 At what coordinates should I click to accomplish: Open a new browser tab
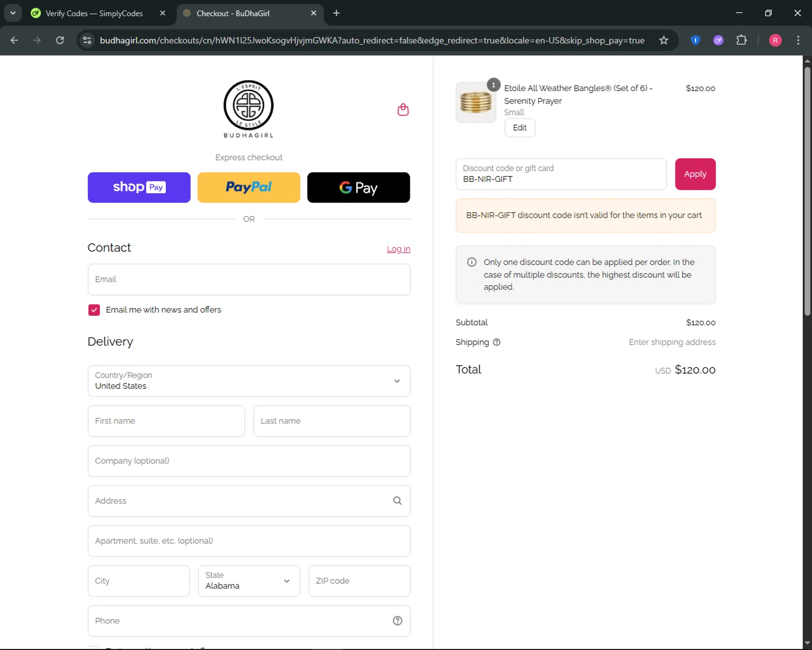[336, 13]
